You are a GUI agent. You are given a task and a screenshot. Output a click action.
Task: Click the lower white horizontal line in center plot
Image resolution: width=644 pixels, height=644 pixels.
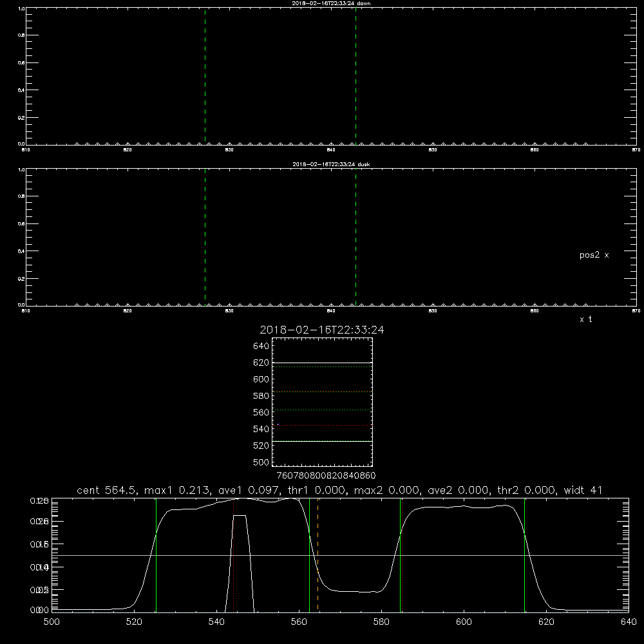322,442
